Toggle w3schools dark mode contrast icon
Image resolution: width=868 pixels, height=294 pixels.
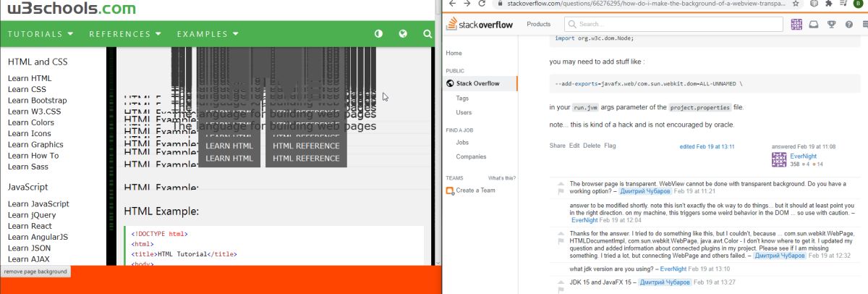coord(378,34)
